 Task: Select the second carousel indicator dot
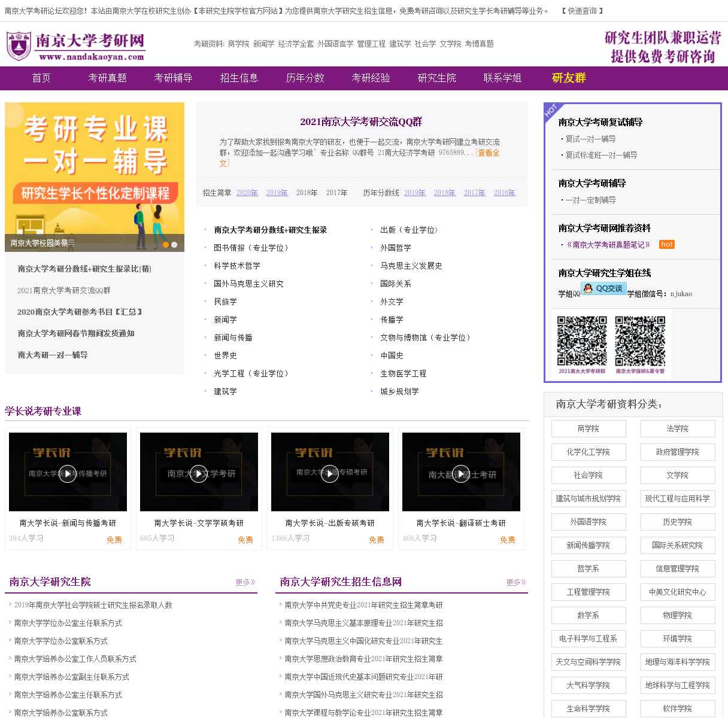pyautogui.click(x=174, y=245)
